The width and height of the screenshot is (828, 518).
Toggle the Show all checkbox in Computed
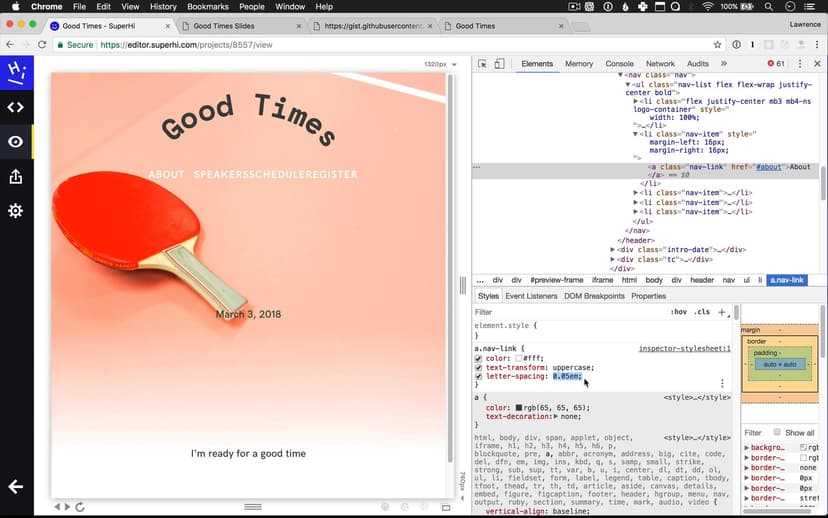777,433
